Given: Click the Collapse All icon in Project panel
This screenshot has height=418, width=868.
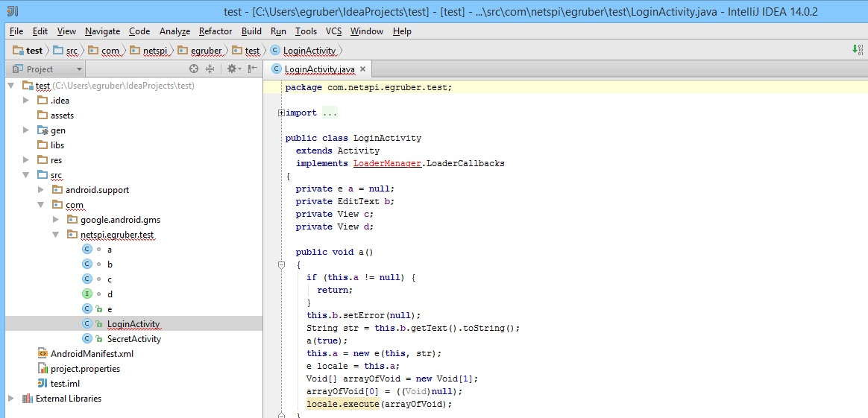Looking at the screenshot, I should 210,69.
